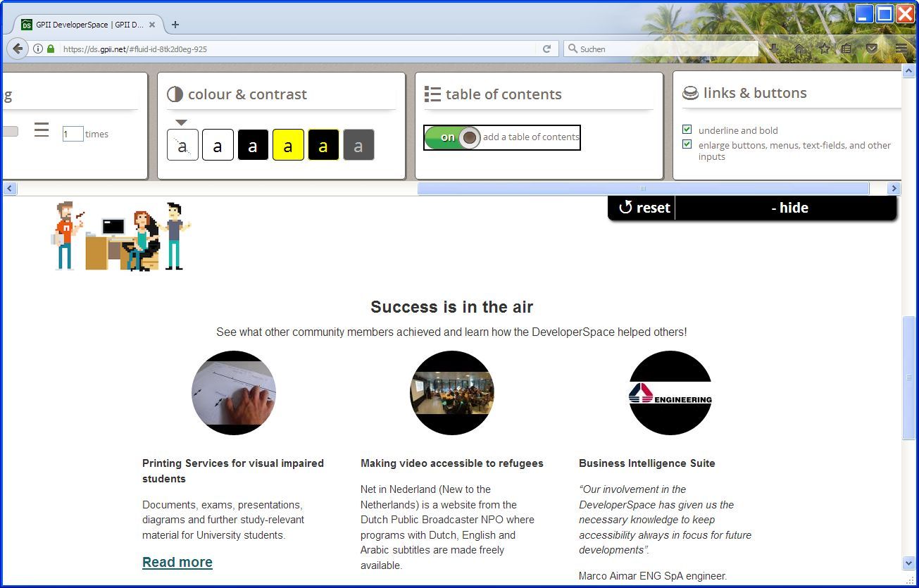
Task: Click the page vertical scrollbar thumb
Action: 908,378
